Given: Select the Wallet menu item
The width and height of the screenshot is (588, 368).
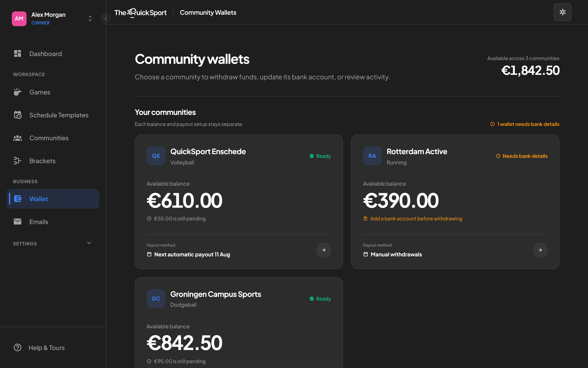Looking at the screenshot, I should click(x=53, y=199).
